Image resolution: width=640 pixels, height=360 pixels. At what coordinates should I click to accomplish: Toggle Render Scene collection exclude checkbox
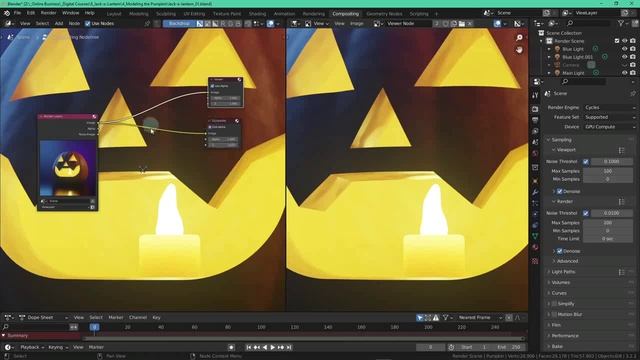[617, 41]
